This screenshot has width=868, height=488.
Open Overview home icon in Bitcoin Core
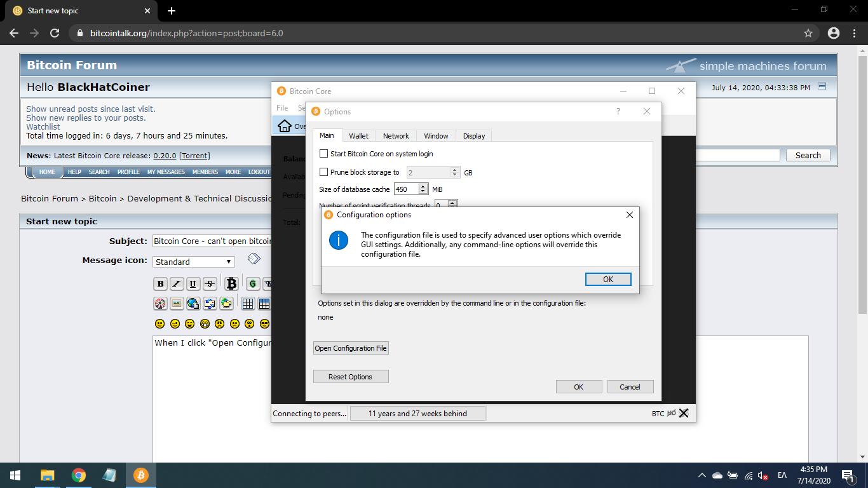coord(285,125)
